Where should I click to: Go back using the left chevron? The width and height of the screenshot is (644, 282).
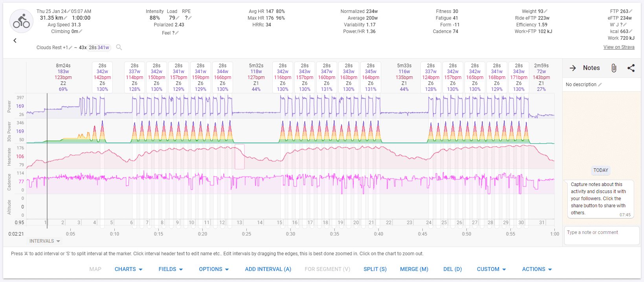point(15,41)
